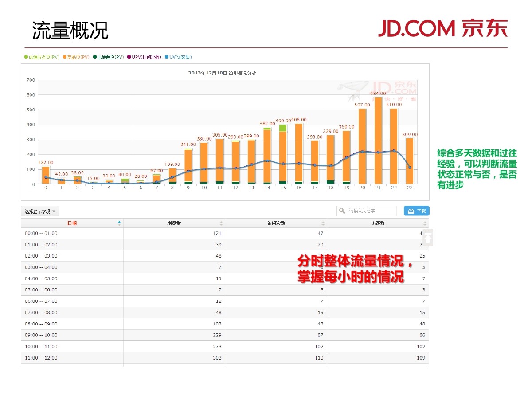Select the 03:00 -- 04:00 row label
The image size is (532, 399).
tap(41, 267)
